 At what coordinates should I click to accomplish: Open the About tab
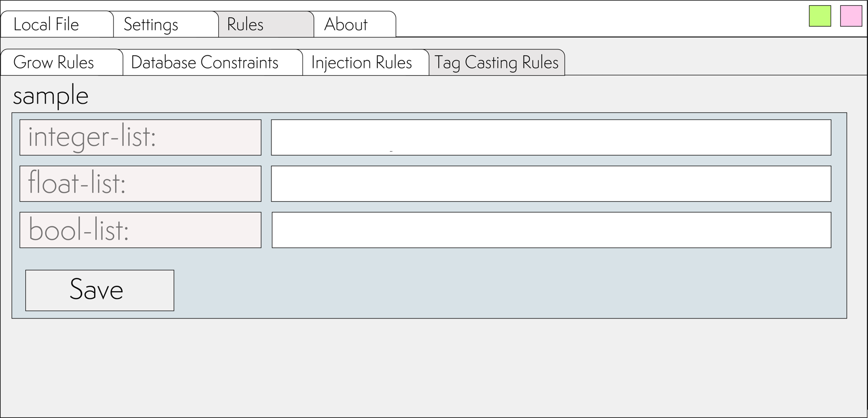coord(355,24)
